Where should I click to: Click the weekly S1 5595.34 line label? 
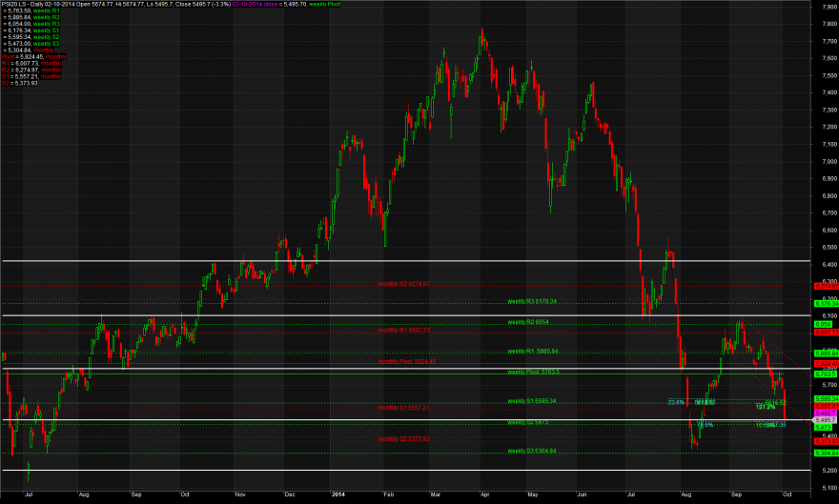coord(532,401)
